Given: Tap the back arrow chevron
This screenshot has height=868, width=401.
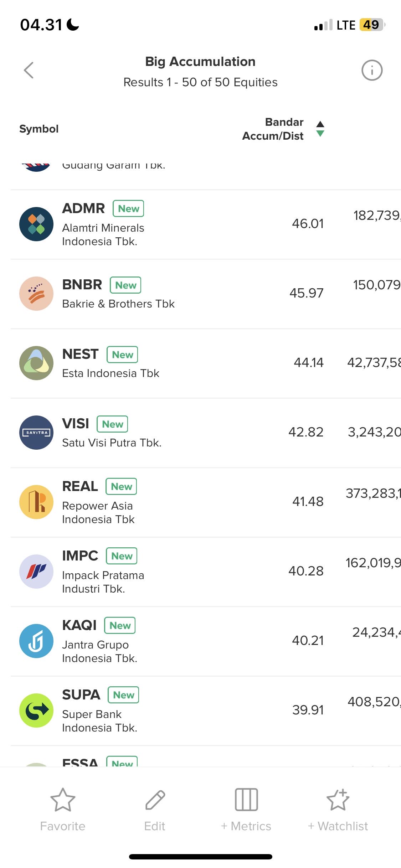Looking at the screenshot, I should 29,70.
